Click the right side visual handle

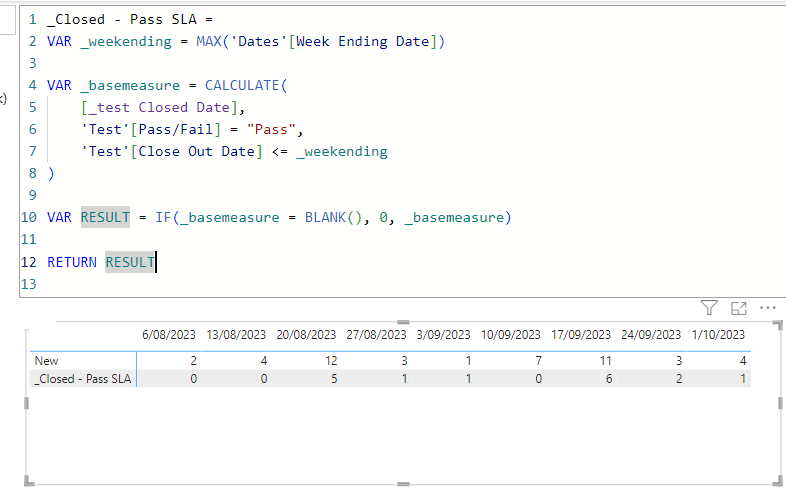pos(780,403)
